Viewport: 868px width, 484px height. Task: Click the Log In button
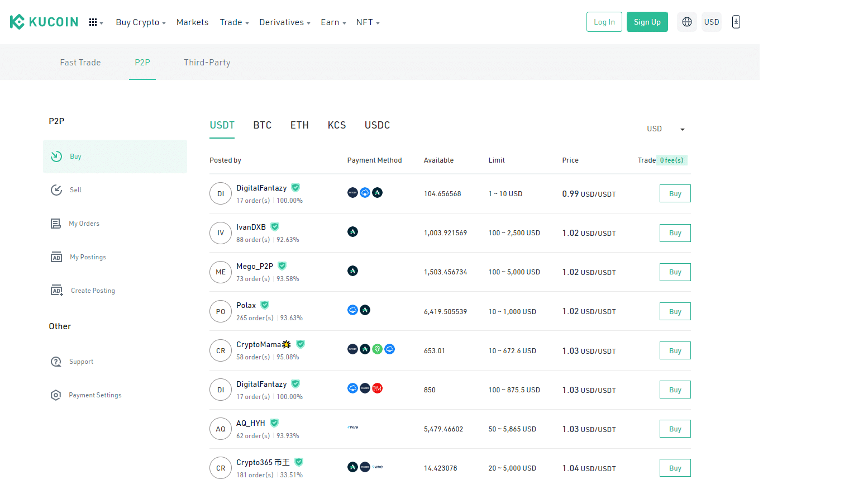point(604,22)
